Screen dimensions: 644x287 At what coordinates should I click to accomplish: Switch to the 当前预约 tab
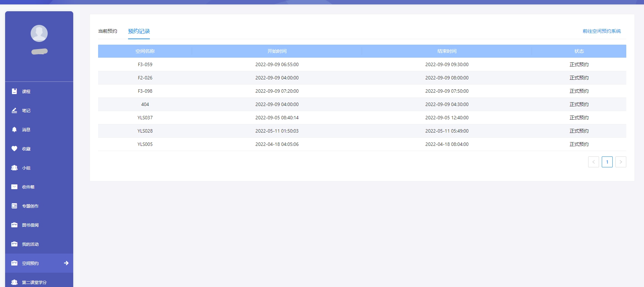tap(108, 31)
